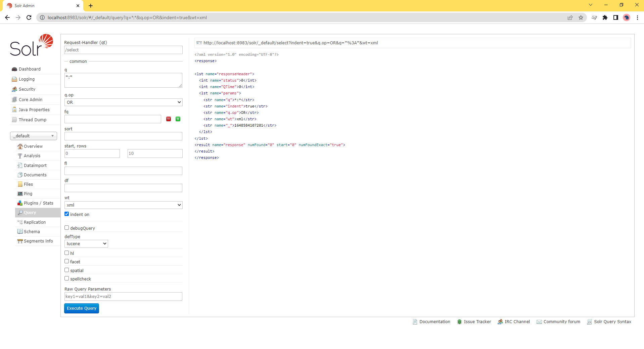This screenshot has height=349, width=644.
Task: Enable the facet checkbox
Action: pos(67,261)
